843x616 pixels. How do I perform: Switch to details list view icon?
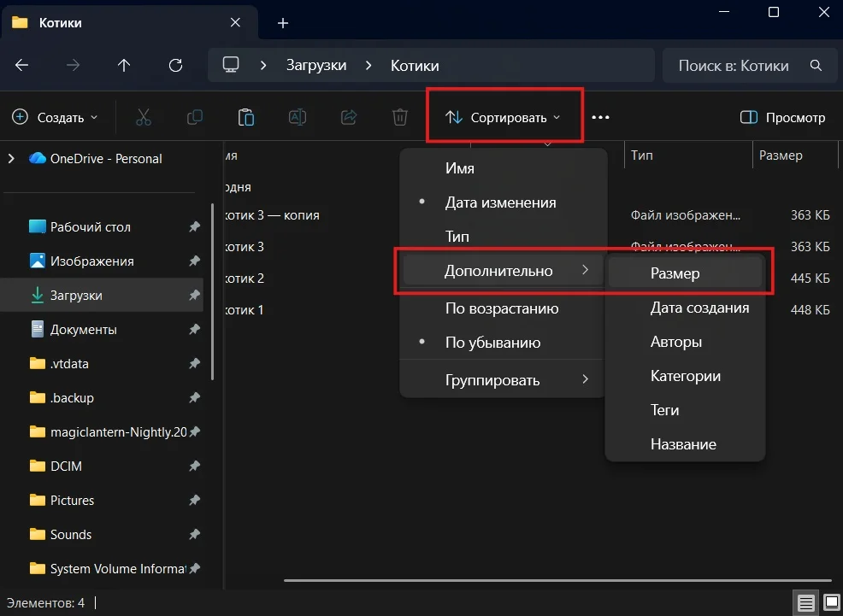coord(805,603)
